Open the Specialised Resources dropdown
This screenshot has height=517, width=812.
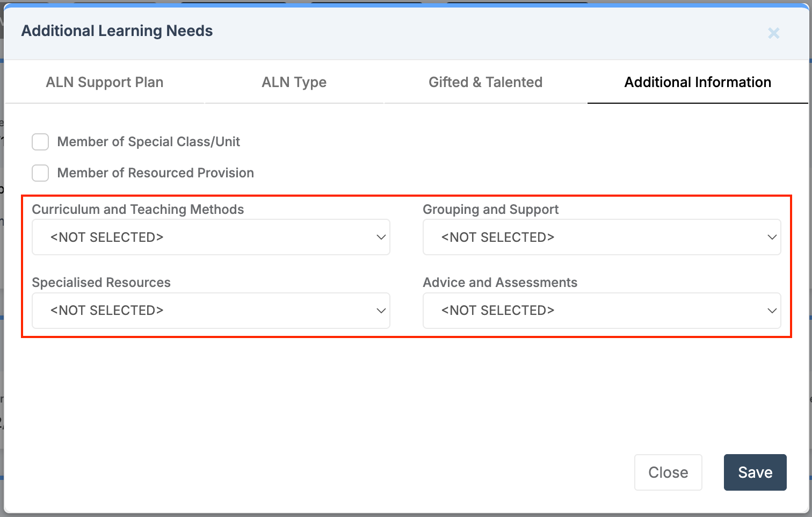211,311
